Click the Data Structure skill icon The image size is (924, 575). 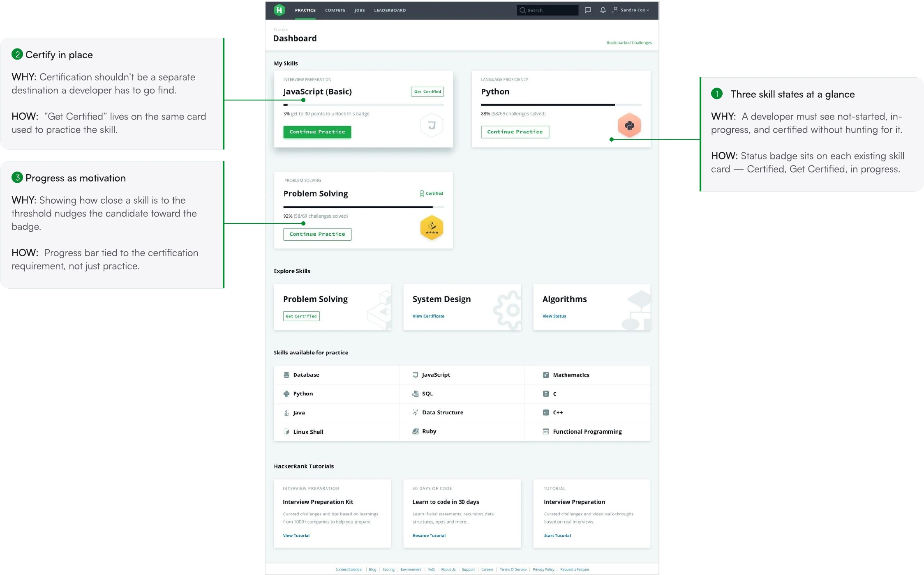click(x=415, y=412)
